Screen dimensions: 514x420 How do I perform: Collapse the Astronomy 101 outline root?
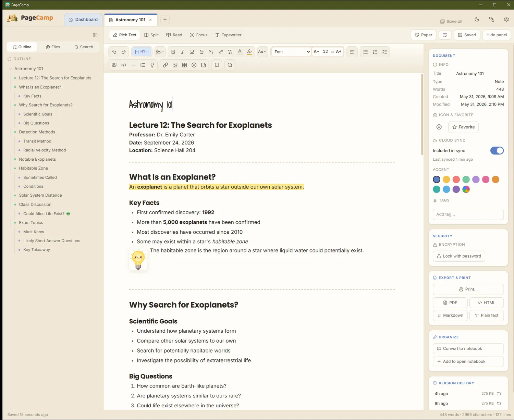11,69
